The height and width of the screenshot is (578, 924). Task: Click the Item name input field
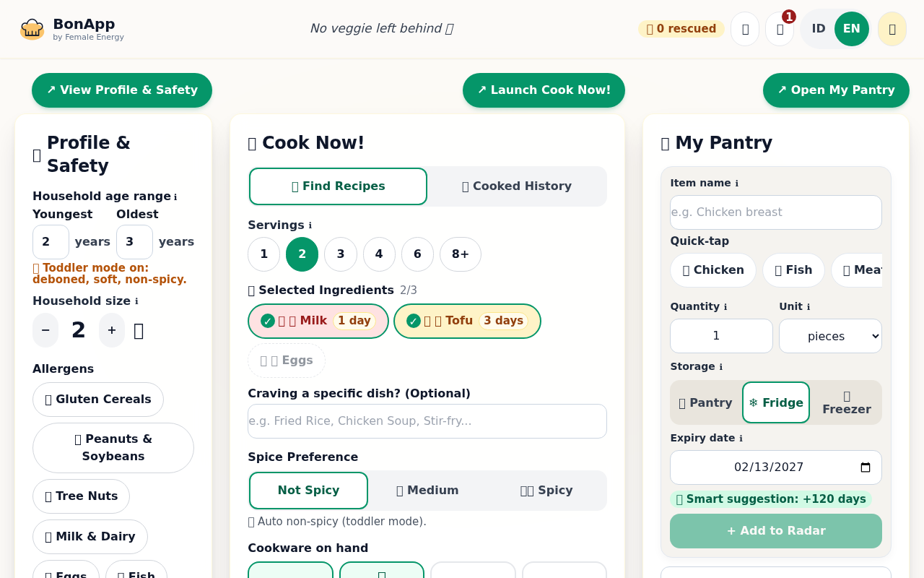(776, 212)
